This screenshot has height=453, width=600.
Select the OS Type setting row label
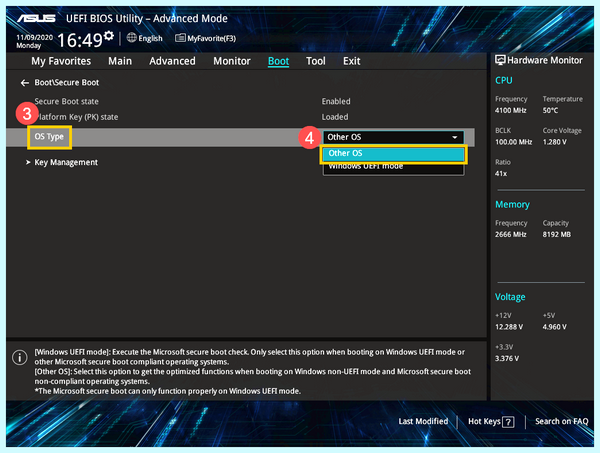coord(49,137)
